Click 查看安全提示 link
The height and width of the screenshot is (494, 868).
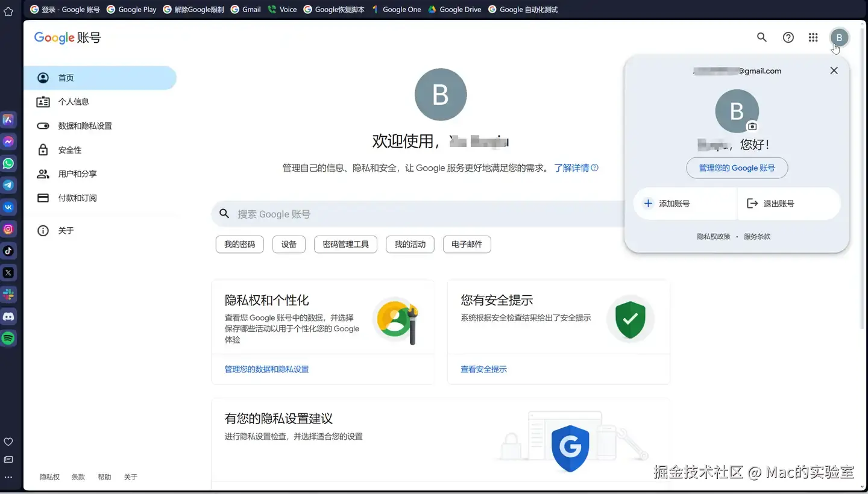(484, 369)
